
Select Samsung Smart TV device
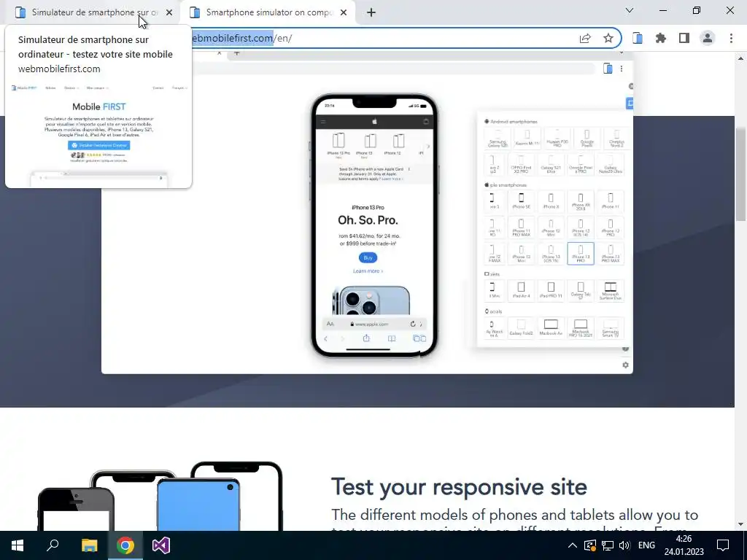[x=611, y=327]
